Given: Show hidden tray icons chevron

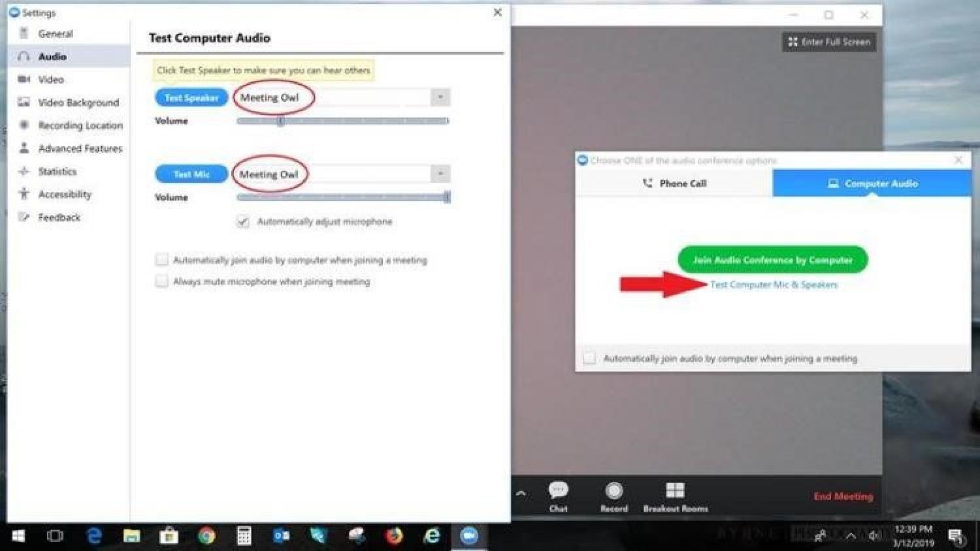Looking at the screenshot, I should 851,536.
